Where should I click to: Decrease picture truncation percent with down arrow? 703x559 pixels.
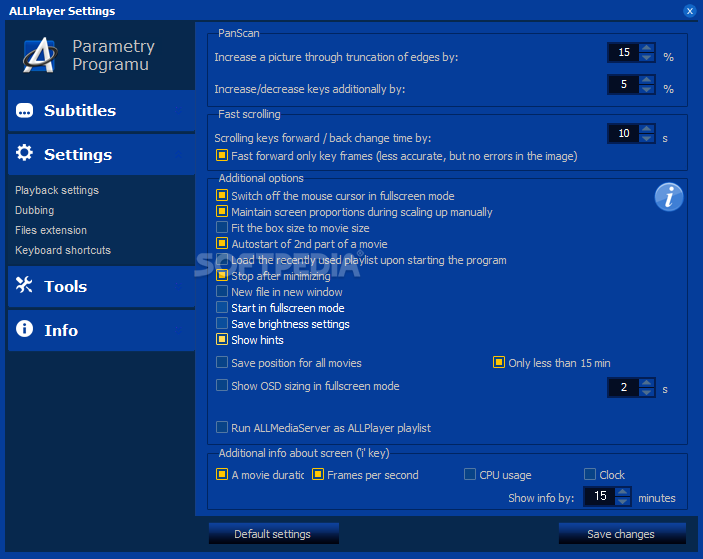tap(646, 57)
